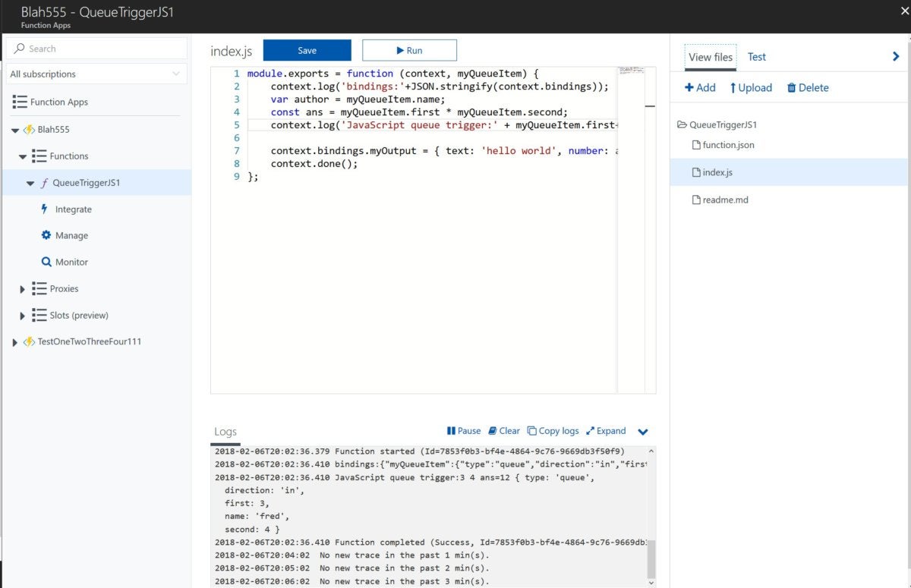This screenshot has width=911, height=588.
Task: Click the Function Apps sidebar label
Action: point(59,102)
